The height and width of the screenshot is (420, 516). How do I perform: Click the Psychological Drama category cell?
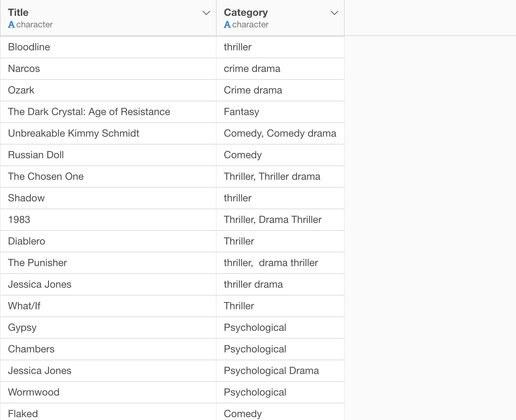(x=280, y=371)
